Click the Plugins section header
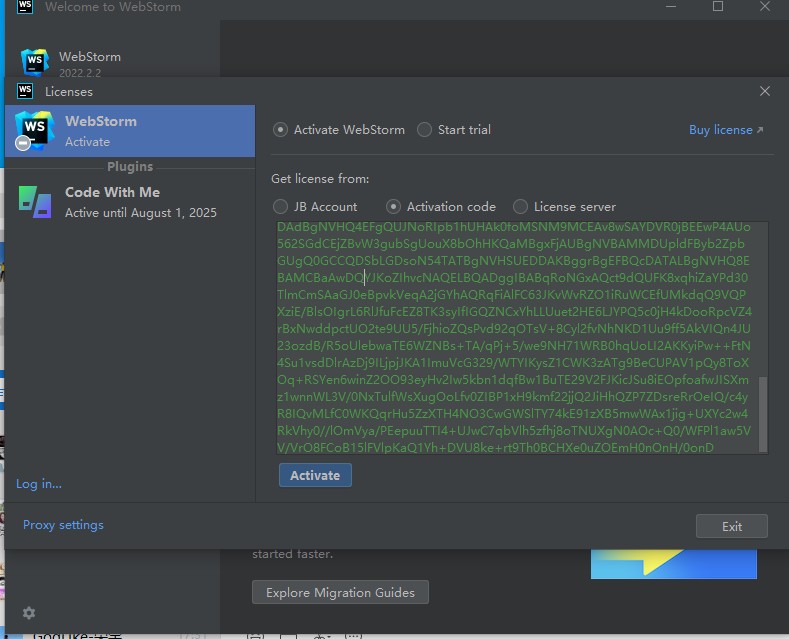Screen dimensions: 789x639 (x=130, y=167)
